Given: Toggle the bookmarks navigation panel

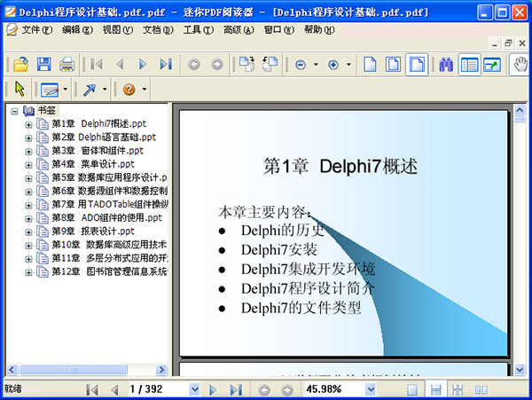Looking at the screenshot, I should tap(470, 65).
